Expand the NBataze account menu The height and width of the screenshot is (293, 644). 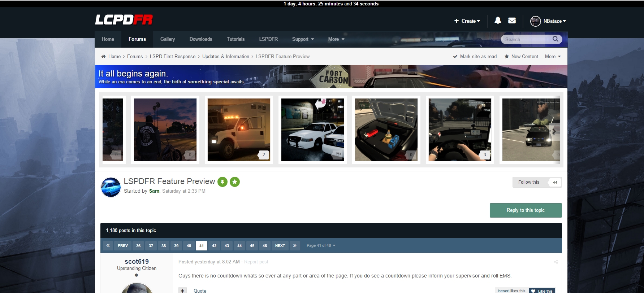[x=554, y=21]
